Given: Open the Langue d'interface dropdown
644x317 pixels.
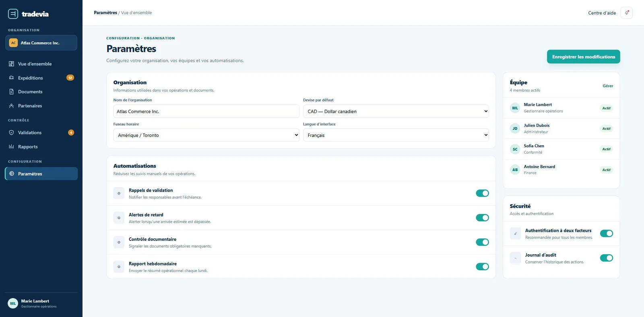Looking at the screenshot, I should tap(396, 135).
